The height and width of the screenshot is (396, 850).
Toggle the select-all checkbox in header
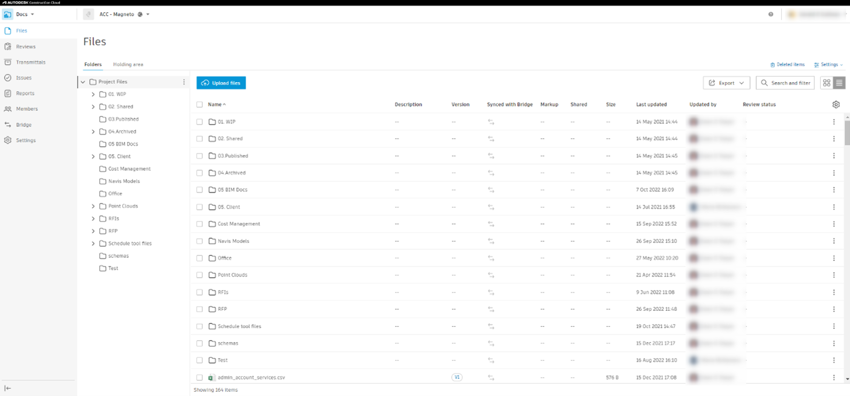point(199,105)
